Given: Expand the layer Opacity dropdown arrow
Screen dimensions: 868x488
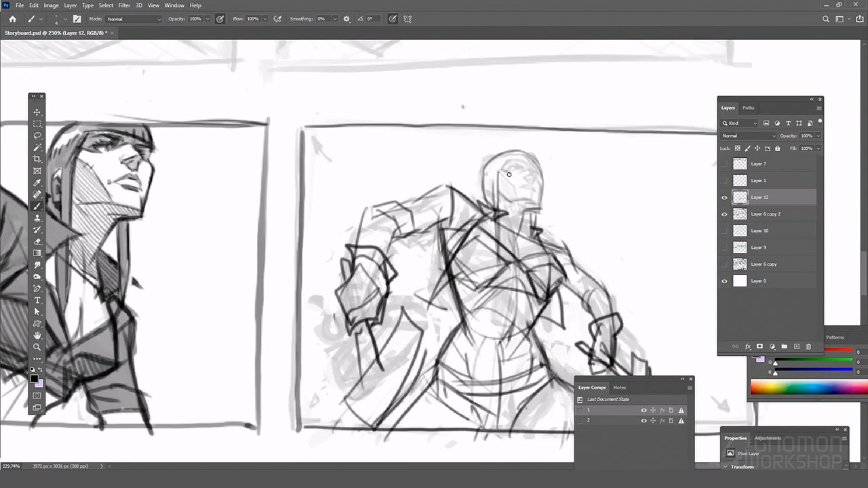Looking at the screenshot, I should tap(818, 136).
